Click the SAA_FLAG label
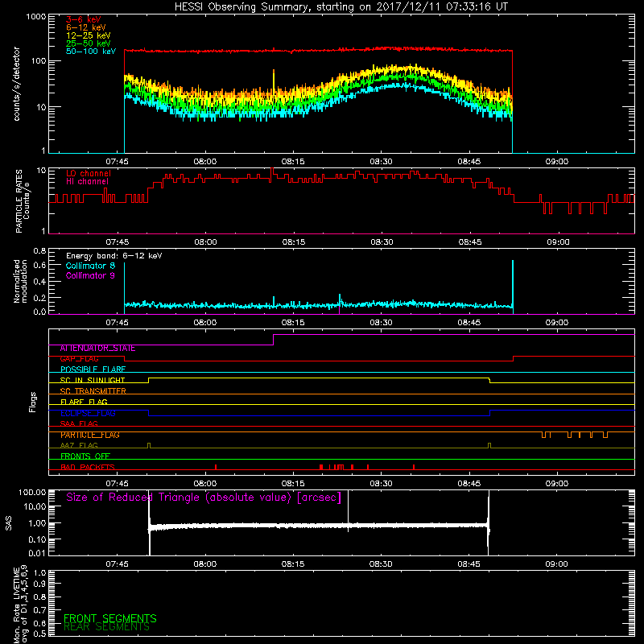This screenshot has height=644, width=644. pos(79,423)
